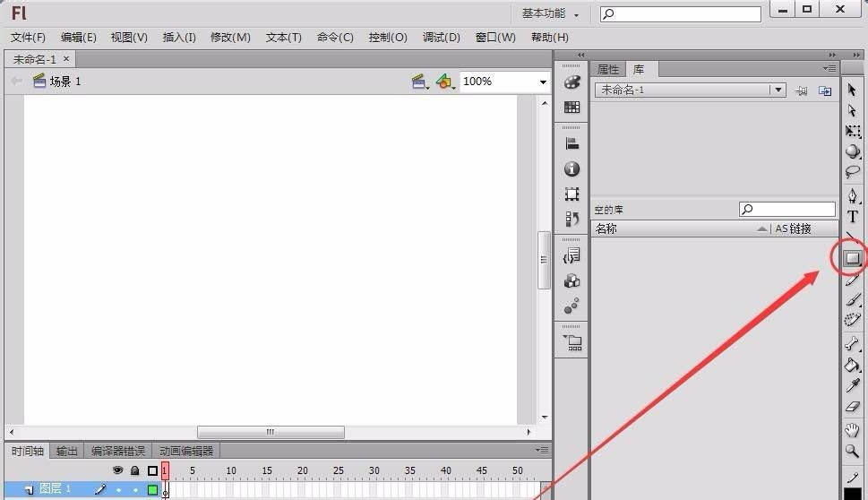Click the stroke color pencil icon

click(x=853, y=478)
